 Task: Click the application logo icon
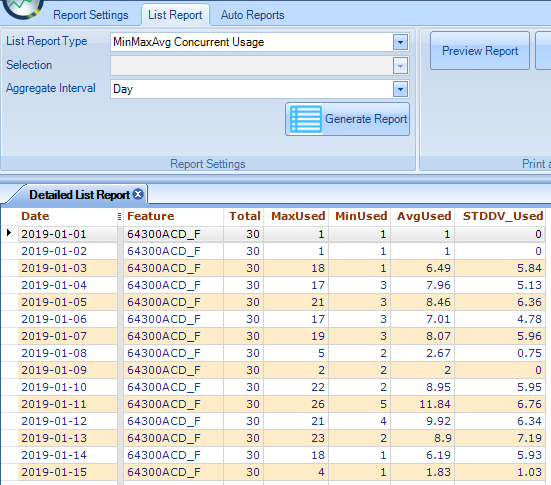pos(22,8)
